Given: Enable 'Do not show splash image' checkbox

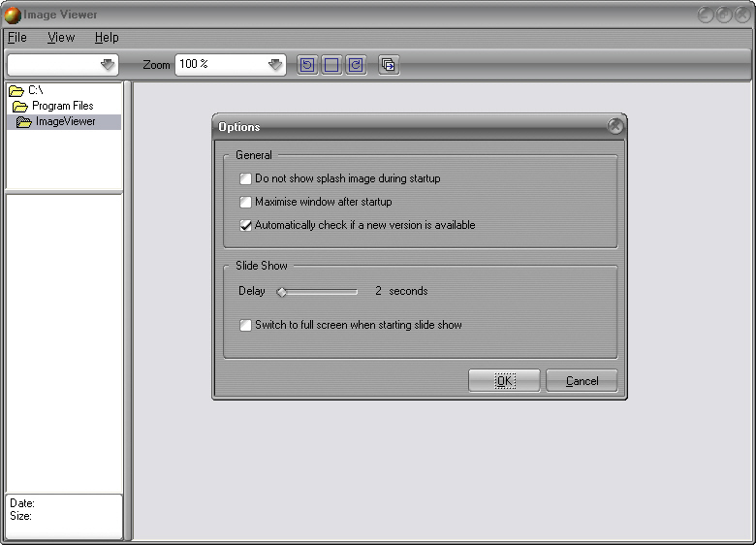Looking at the screenshot, I should pos(245,179).
